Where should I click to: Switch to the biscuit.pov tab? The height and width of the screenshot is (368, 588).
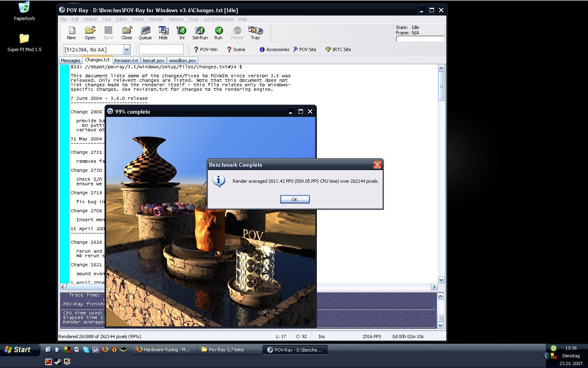(x=154, y=61)
